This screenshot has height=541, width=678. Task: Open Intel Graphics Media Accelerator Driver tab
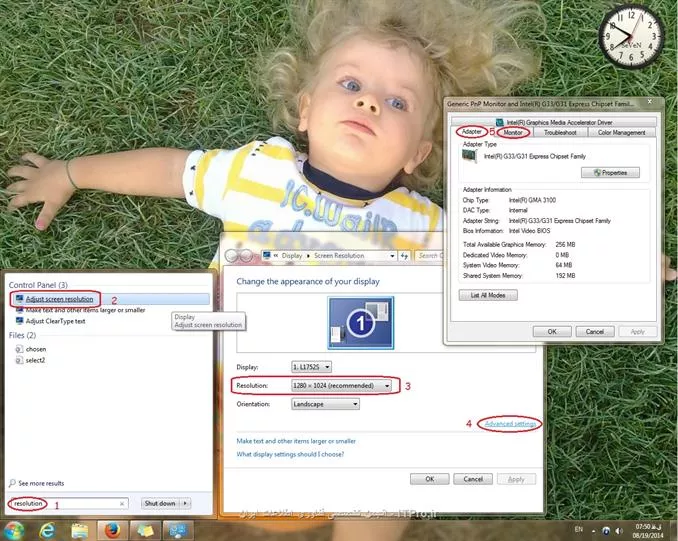[x=554, y=122]
